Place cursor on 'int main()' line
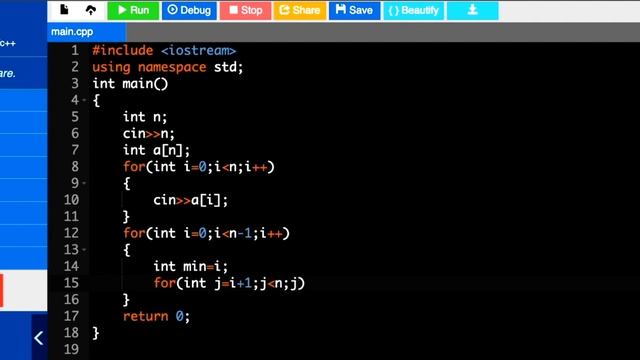Screen dimensions: 640x360 pyautogui.click(x=130, y=84)
